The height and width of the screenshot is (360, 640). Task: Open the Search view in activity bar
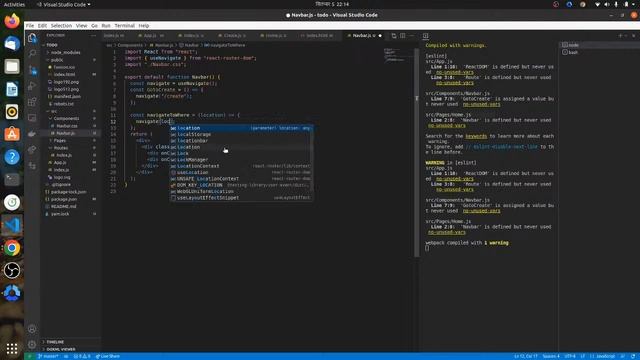[x=32, y=53]
